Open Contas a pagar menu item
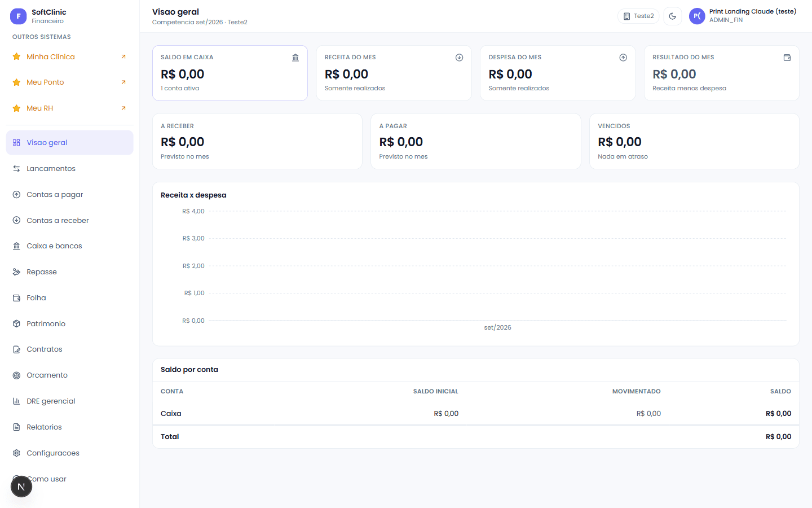Image resolution: width=812 pixels, height=508 pixels. coord(70,194)
